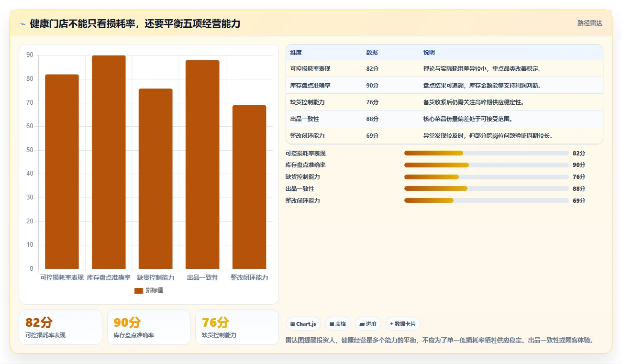Click the 90分 cell in the table

pyautogui.click(x=372, y=86)
